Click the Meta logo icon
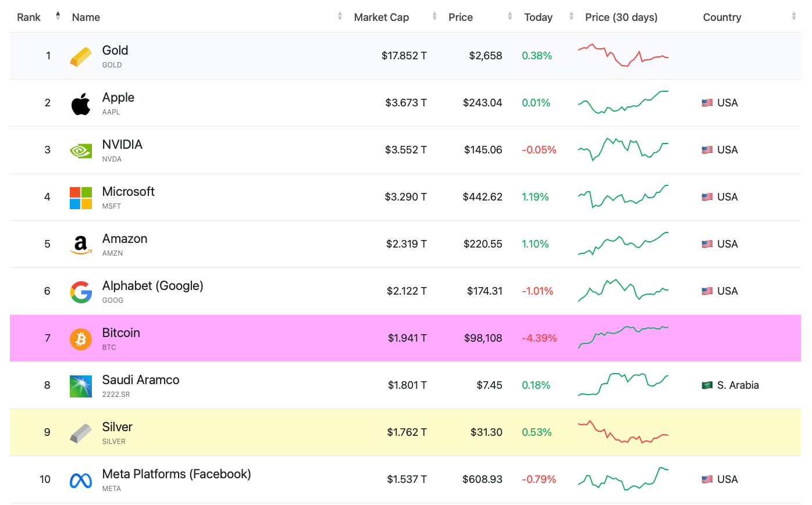 (x=81, y=481)
